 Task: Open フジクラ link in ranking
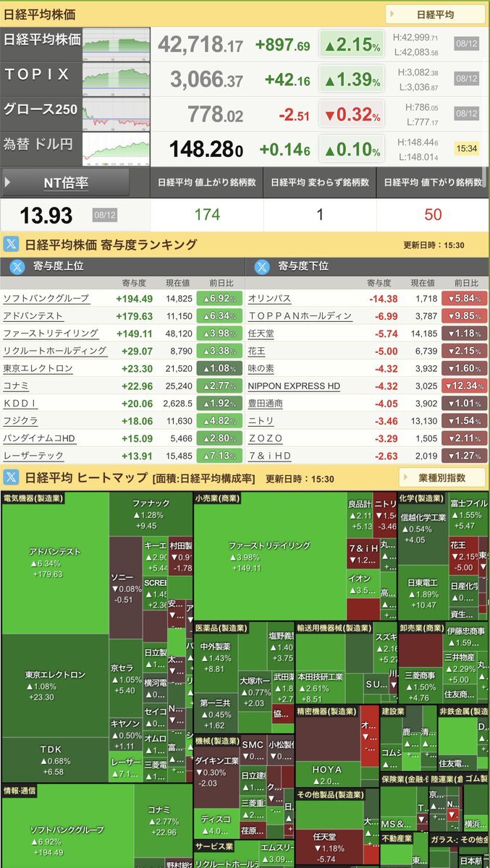click(20, 421)
